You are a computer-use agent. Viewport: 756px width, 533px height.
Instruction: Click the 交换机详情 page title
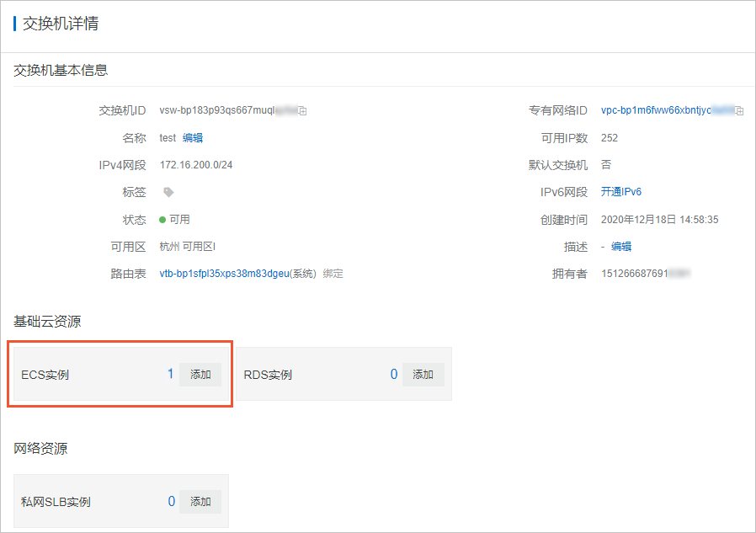61,23
